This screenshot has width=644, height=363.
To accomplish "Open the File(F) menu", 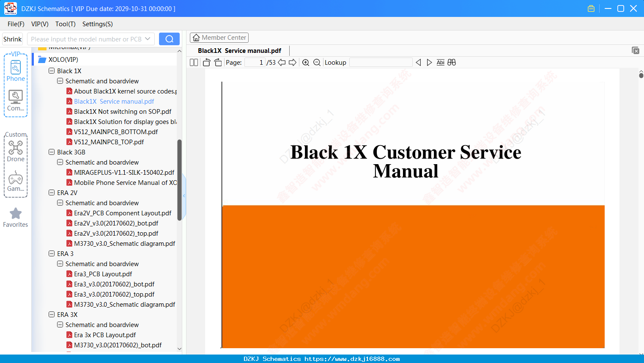I will point(16,24).
